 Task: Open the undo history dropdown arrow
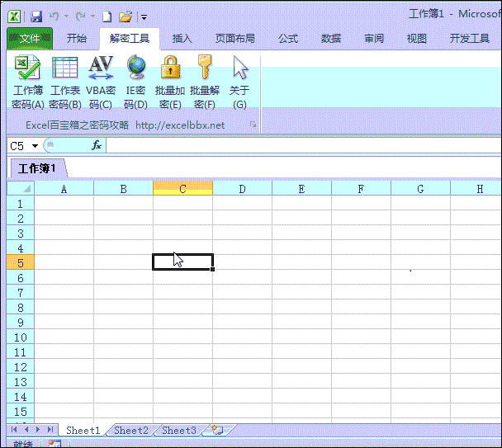[x=66, y=16]
